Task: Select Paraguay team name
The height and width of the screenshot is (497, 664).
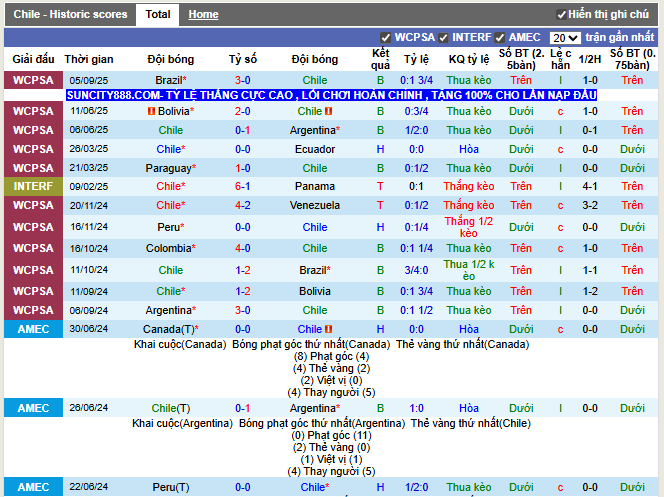Action: [x=171, y=168]
